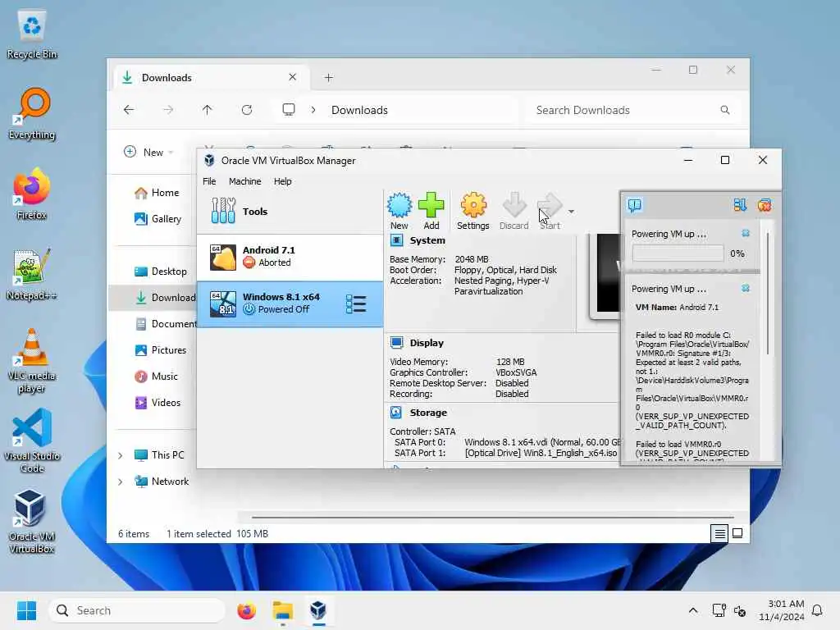The height and width of the screenshot is (630, 840).
Task: Open Pictures in navigation pane
Action: [161, 349]
